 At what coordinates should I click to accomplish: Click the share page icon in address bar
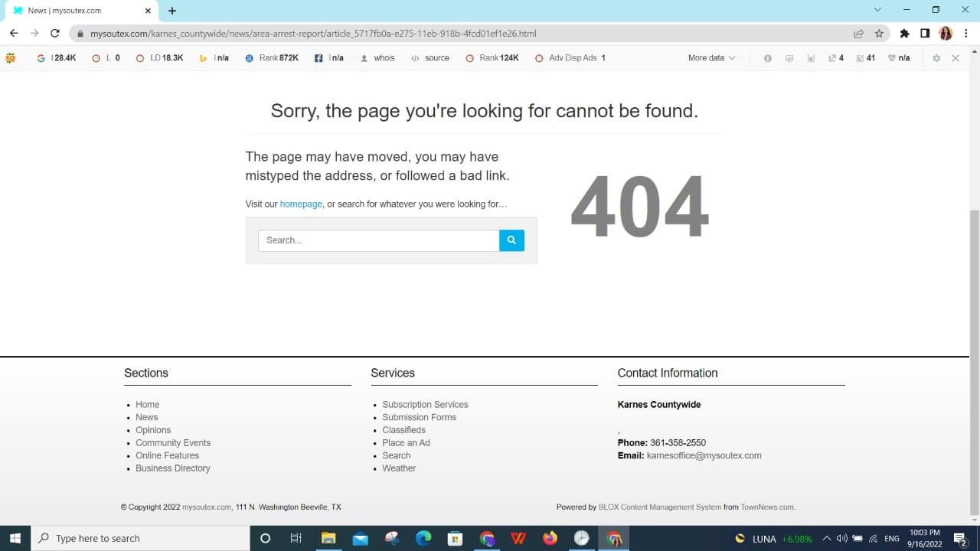pos(858,34)
